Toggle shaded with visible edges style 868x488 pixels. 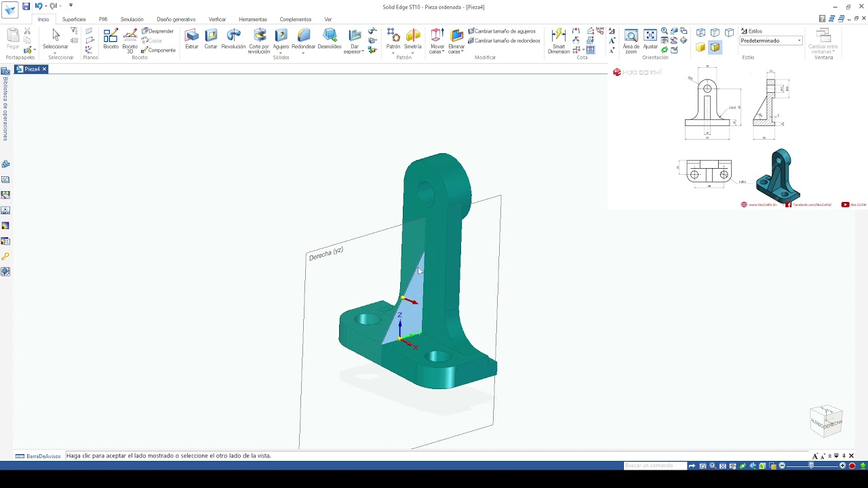[x=715, y=47]
